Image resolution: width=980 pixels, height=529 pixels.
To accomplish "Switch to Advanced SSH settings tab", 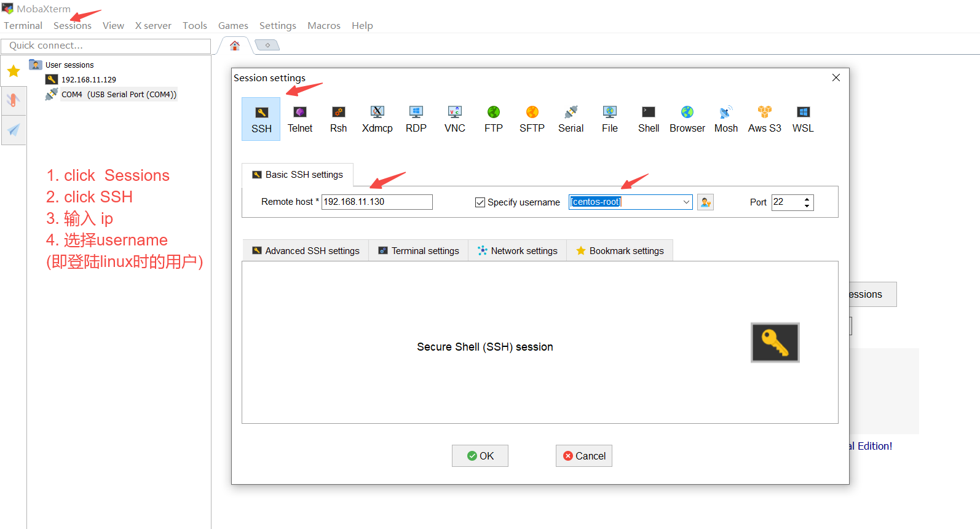I will [306, 251].
